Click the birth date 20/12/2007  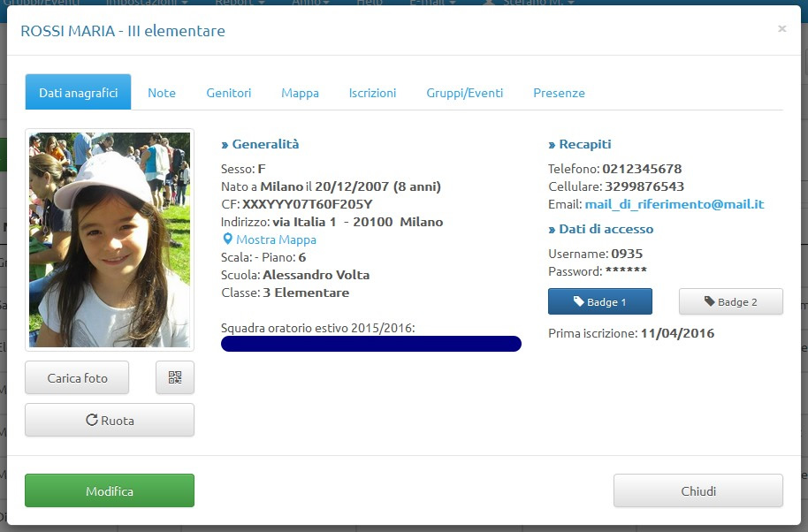click(352, 186)
